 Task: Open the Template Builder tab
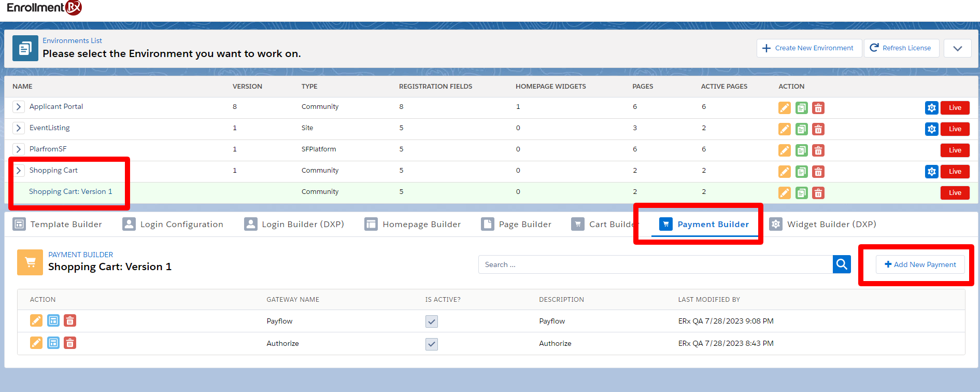point(58,225)
